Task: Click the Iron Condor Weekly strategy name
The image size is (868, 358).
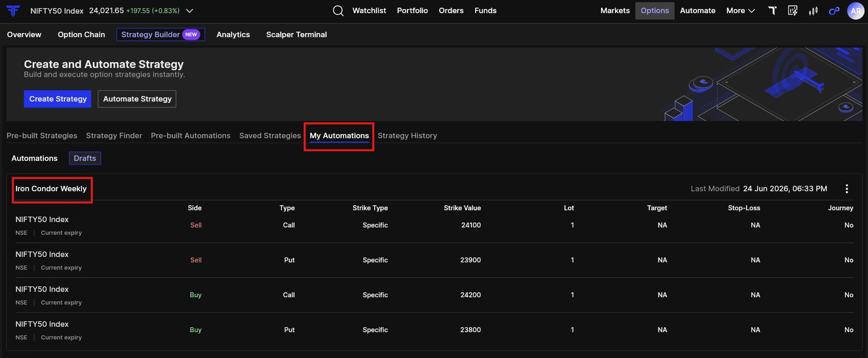Action: pos(51,189)
